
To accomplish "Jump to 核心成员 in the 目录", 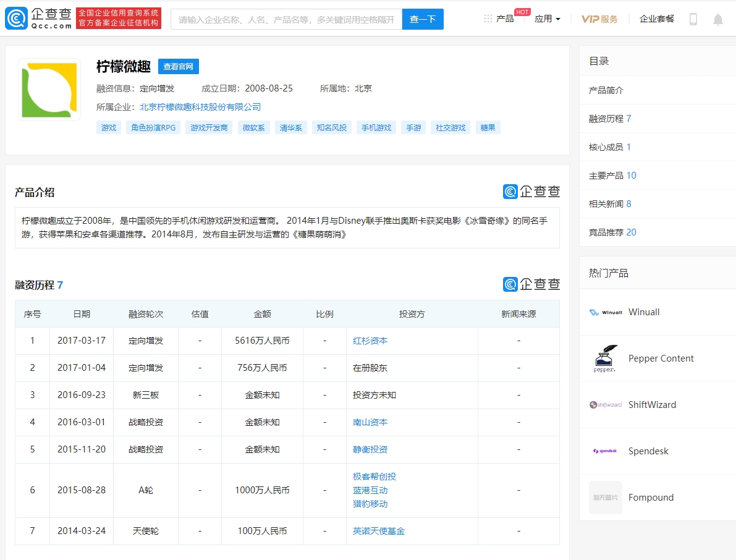I will (610, 147).
